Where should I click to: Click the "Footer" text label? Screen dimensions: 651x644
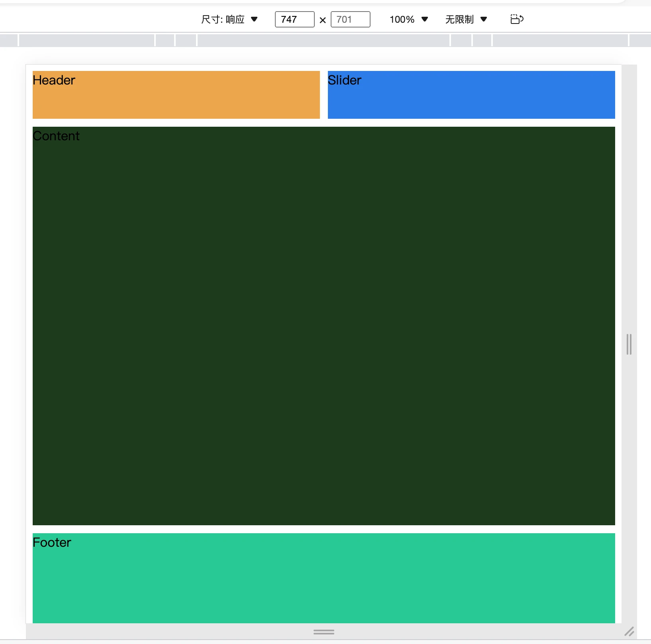point(52,542)
